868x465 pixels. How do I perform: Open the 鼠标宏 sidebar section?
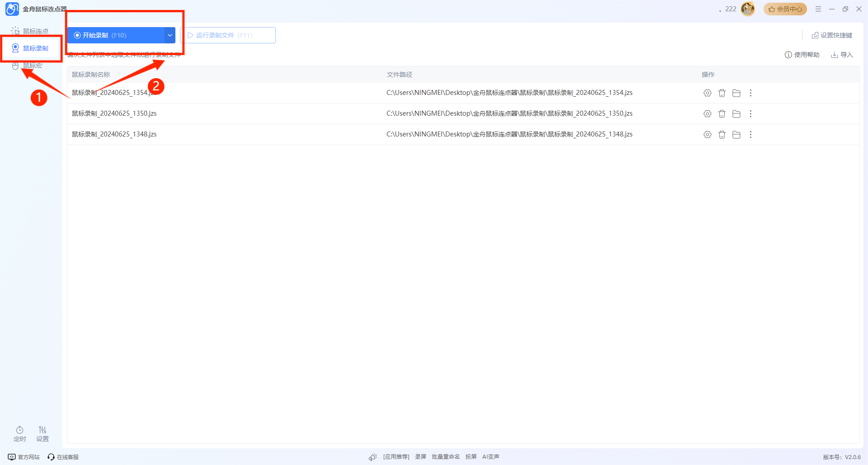tap(27, 66)
